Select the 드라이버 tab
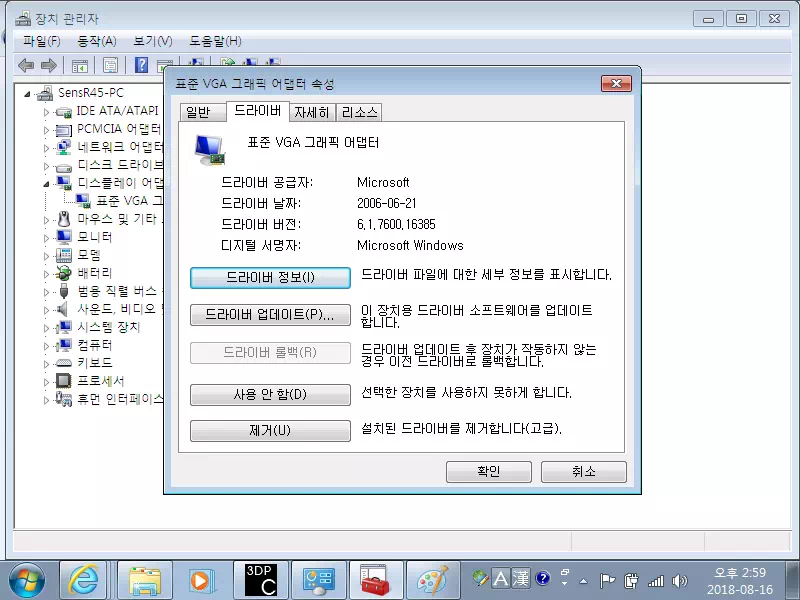800x600 pixels. pyautogui.click(x=258, y=111)
